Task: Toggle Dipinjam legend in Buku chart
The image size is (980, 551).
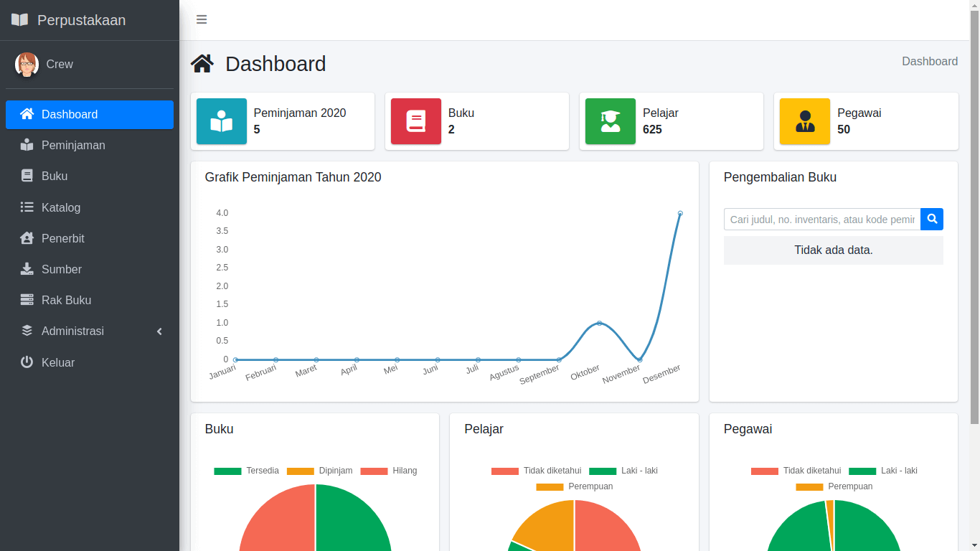Action: [x=319, y=471]
